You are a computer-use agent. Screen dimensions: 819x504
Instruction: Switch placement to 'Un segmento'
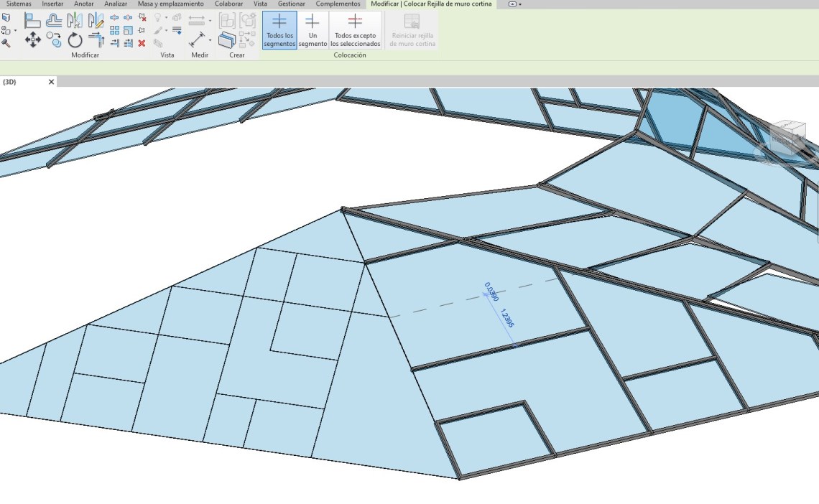313,30
